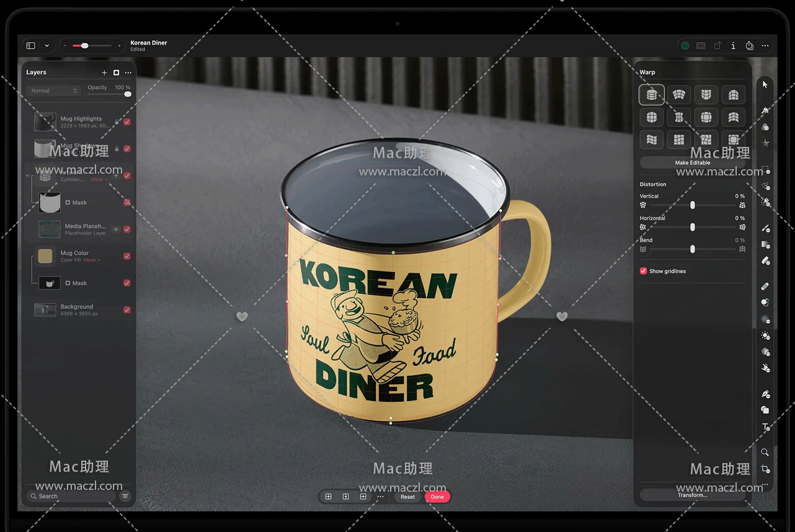Toggle visibility of Mug Color's Mask
This screenshot has width=795, height=532.
(127, 283)
